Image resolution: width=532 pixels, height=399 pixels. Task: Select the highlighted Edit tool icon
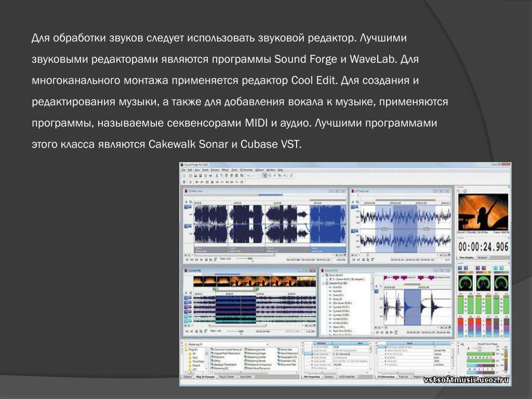coord(264,176)
